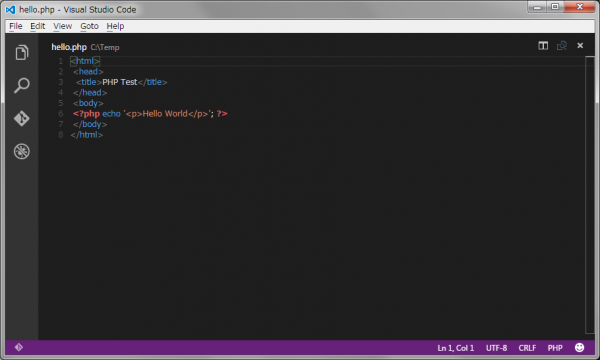Close the hello.php editor
Screen dimensions: 600x360
(580, 46)
